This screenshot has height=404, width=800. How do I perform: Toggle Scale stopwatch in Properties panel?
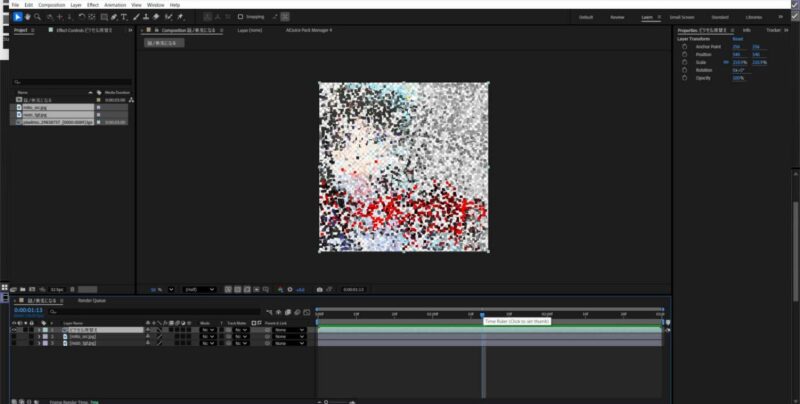pos(685,62)
